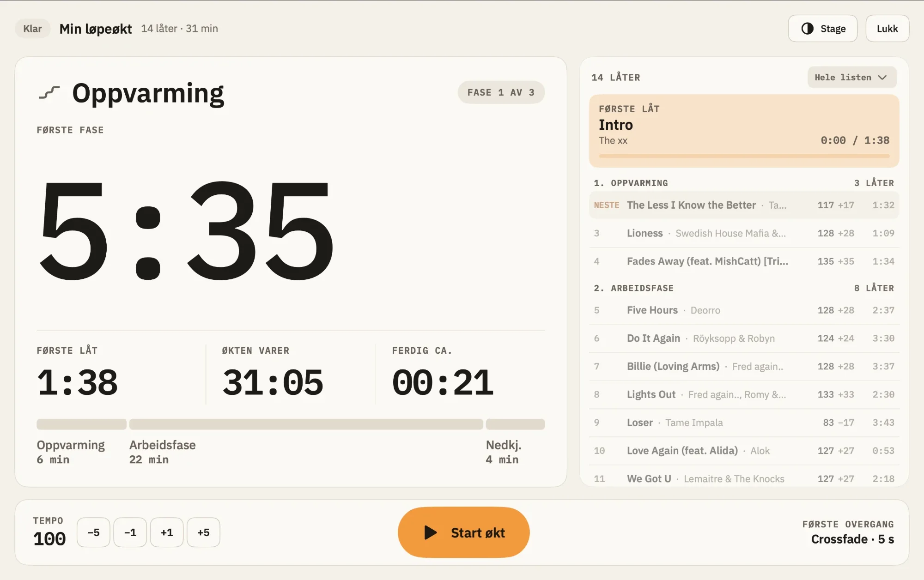This screenshot has width=924, height=580.
Task: Select the Oppvarming segment in phase timeline
Action: (x=81, y=424)
